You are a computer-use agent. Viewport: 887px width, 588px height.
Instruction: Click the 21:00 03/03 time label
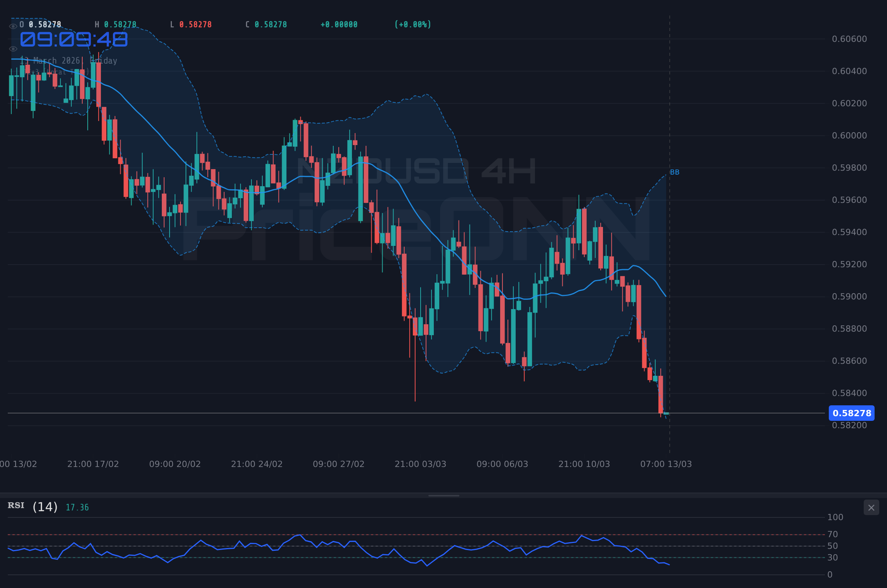pos(421,464)
